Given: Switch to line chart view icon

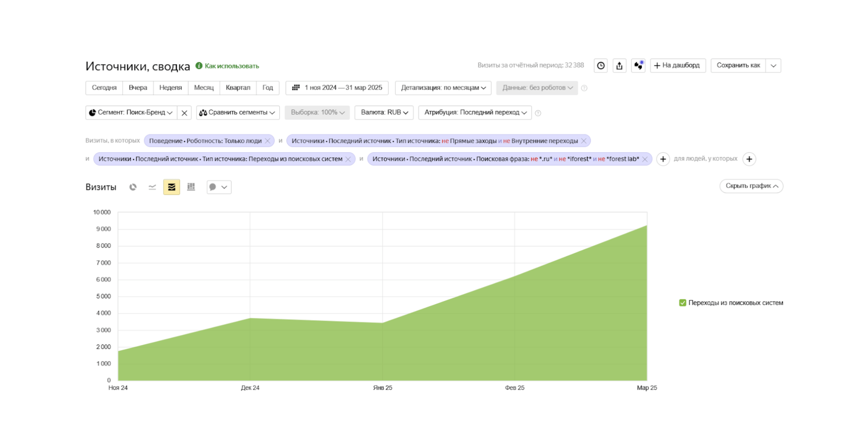Looking at the screenshot, I should coord(152,187).
